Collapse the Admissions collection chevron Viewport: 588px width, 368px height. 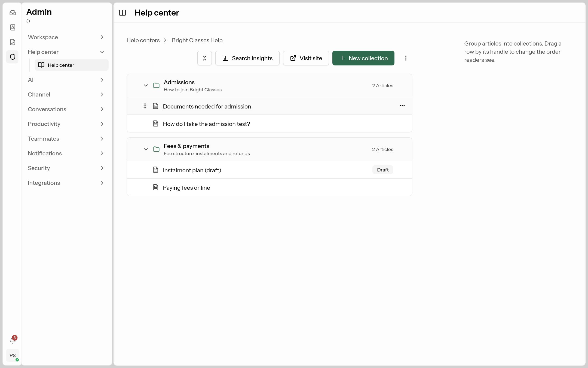click(146, 86)
